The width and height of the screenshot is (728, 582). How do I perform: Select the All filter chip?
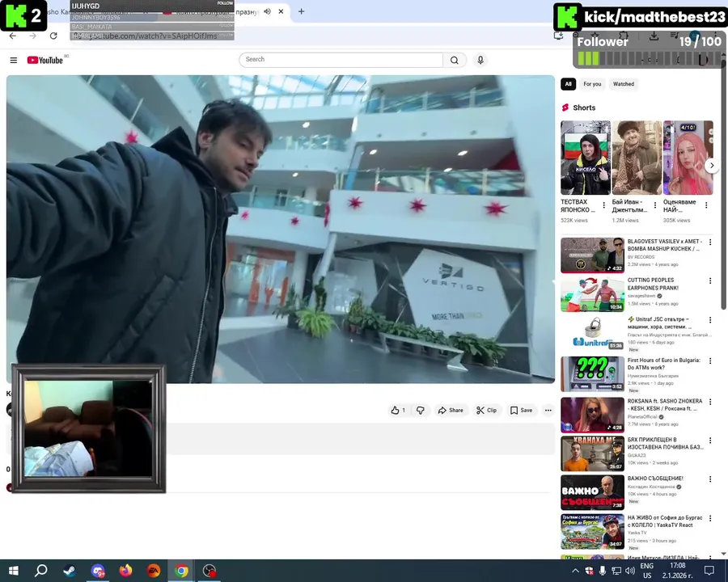pos(569,84)
